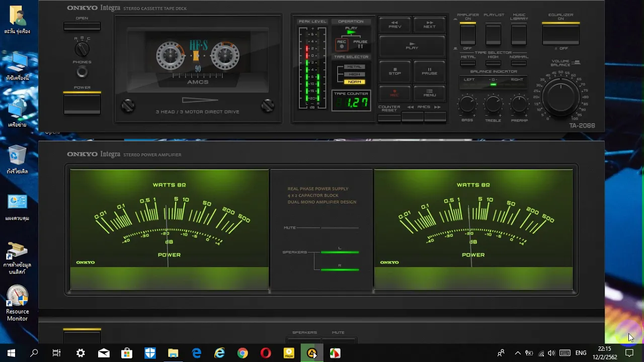Toggle the PLAYLIST switch
This screenshot has width=644, height=362.
coord(493,34)
